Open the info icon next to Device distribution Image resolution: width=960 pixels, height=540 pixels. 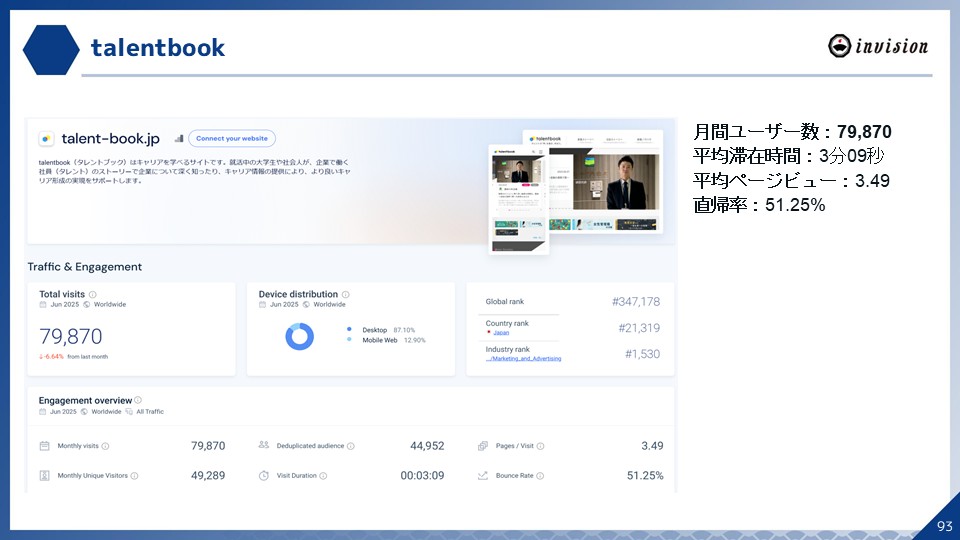coord(345,294)
